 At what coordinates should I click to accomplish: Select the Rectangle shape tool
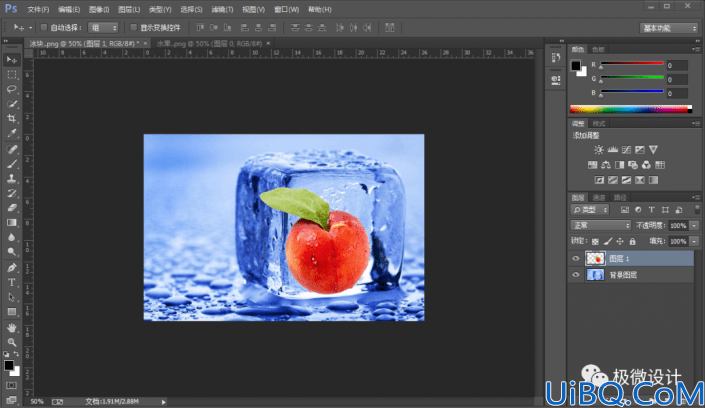click(x=12, y=312)
